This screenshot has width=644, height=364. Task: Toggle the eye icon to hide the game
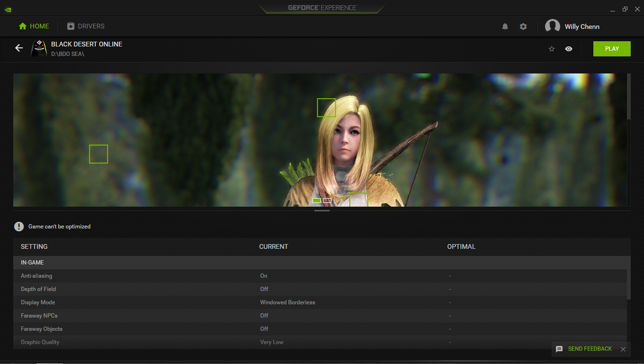569,48
